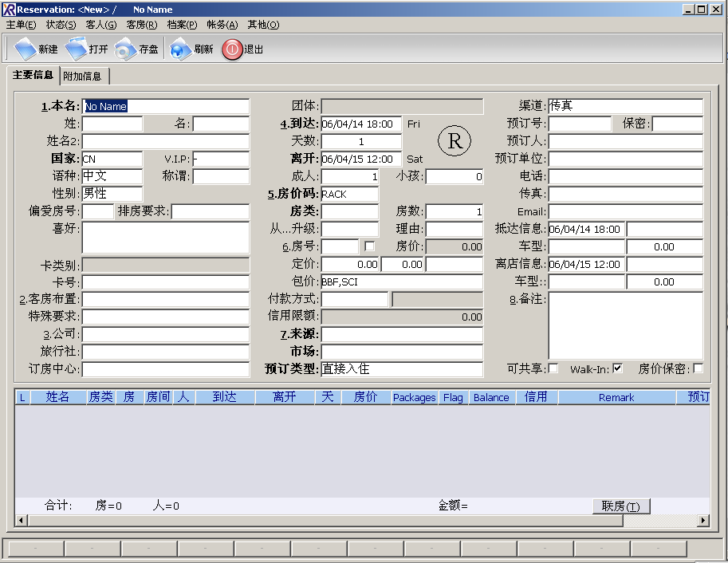Open the 帐务(A) menu
Viewport: 728px width, 563px height.
[222, 25]
